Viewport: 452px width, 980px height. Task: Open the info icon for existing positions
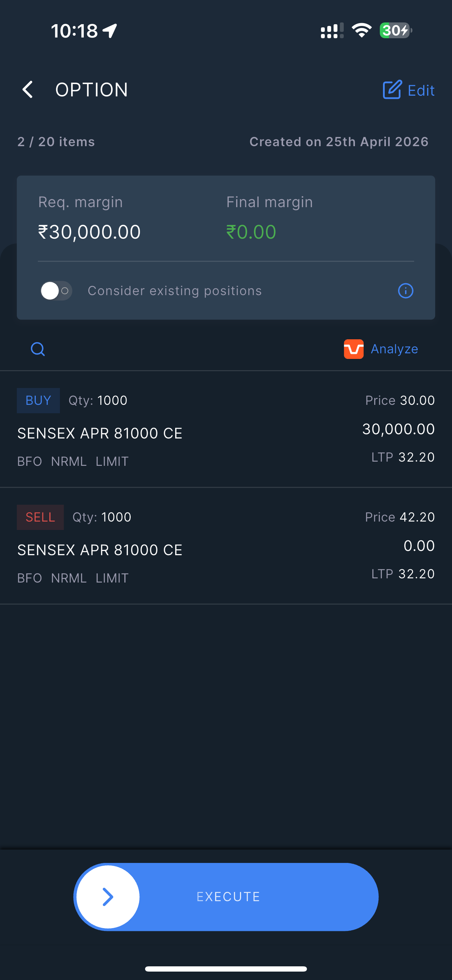coord(405,291)
